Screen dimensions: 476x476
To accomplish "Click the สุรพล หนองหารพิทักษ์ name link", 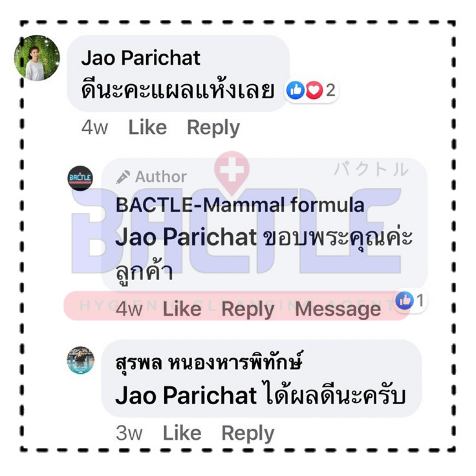I will click(x=209, y=362).
